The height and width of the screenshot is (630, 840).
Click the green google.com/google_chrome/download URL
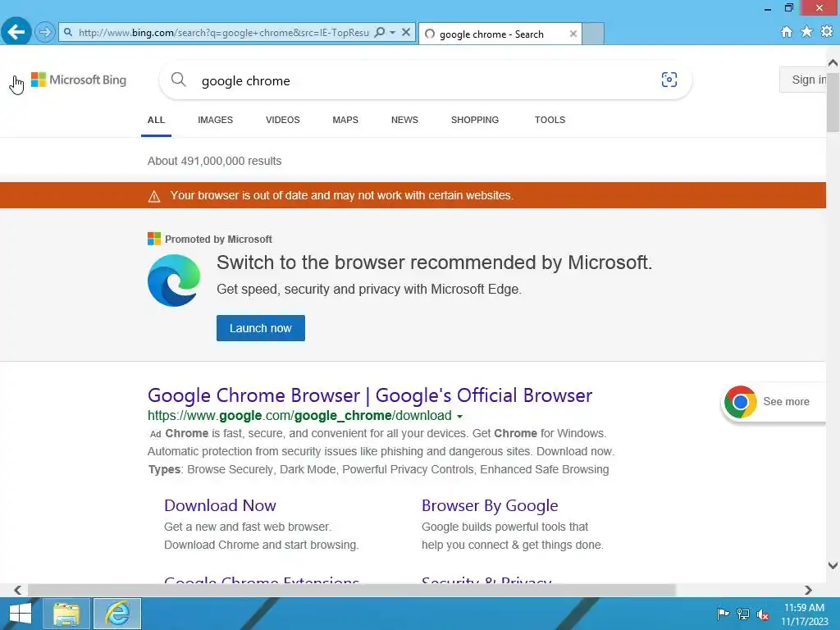299,416
